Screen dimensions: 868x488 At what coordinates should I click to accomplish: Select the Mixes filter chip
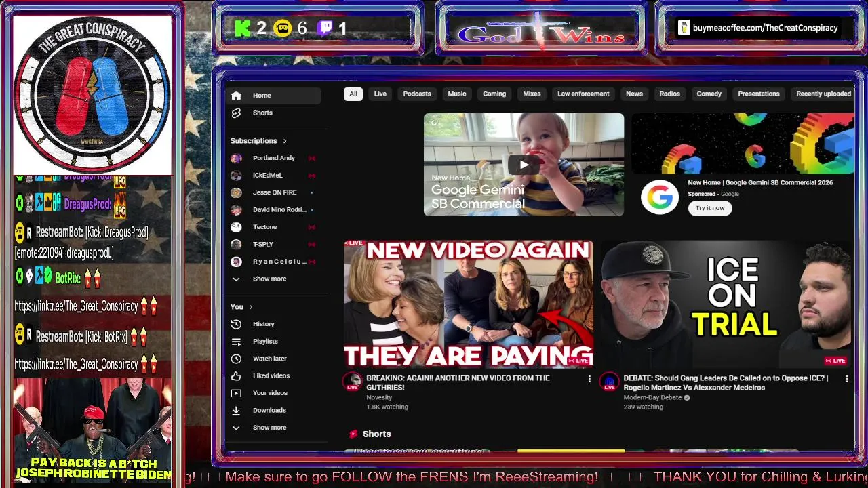pyautogui.click(x=532, y=94)
